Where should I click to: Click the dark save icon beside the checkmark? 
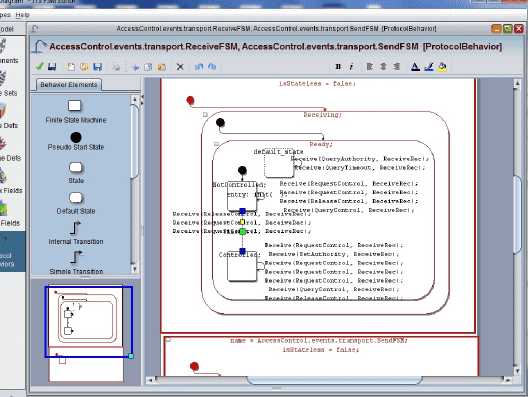point(52,67)
